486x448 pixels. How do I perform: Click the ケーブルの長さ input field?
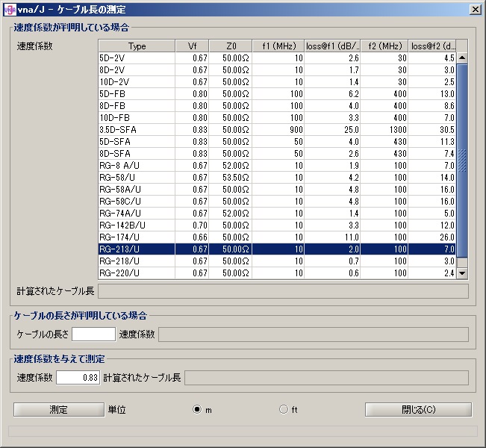click(93, 335)
